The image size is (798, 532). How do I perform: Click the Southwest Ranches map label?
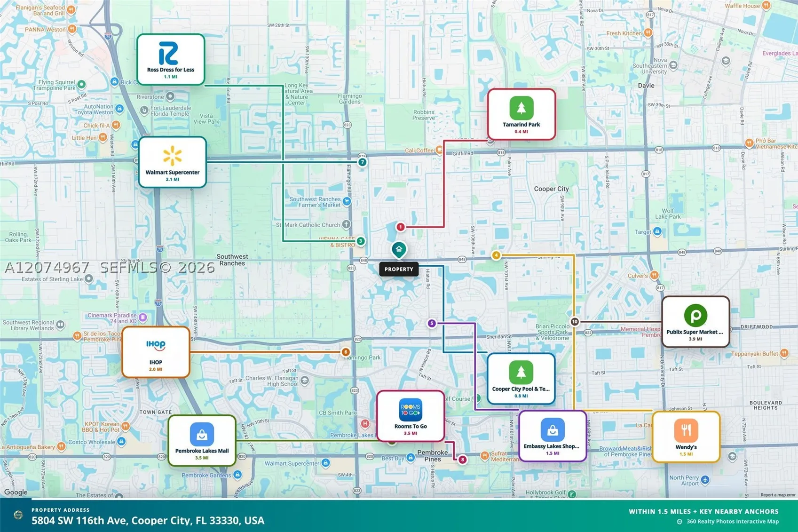[232, 260]
